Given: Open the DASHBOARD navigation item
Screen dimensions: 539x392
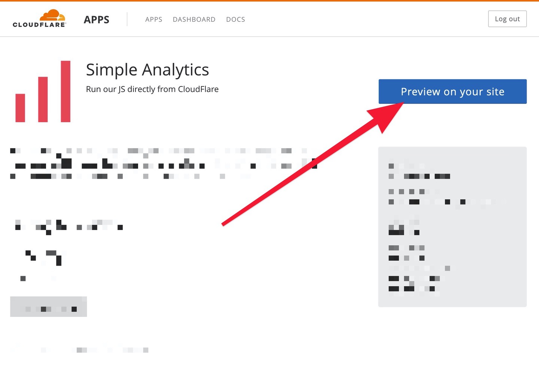Looking at the screenshot, I should (194, 19).
